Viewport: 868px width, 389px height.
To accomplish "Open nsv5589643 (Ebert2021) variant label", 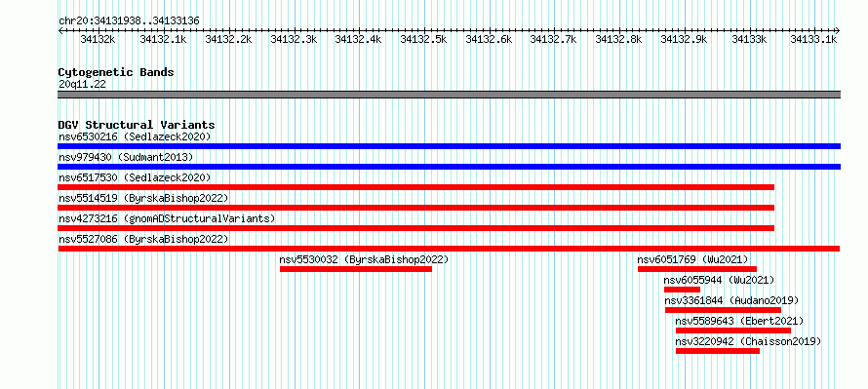I will (739, 321).
